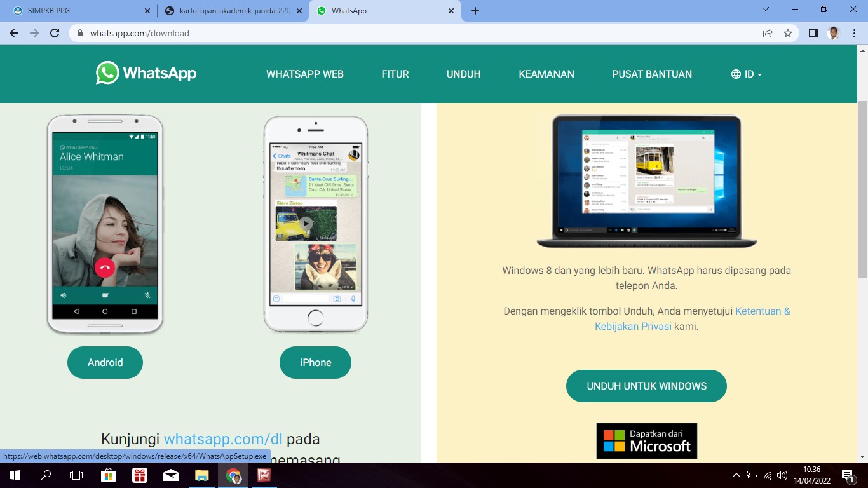
Task: Click taskbar clock showing 10.36
Action: coord(812,475)
